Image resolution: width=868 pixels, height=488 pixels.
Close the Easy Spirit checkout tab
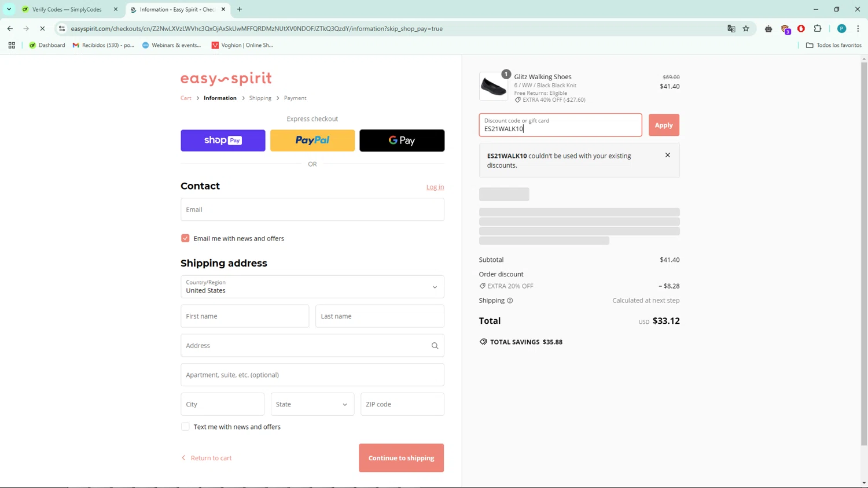click(223, 9)
